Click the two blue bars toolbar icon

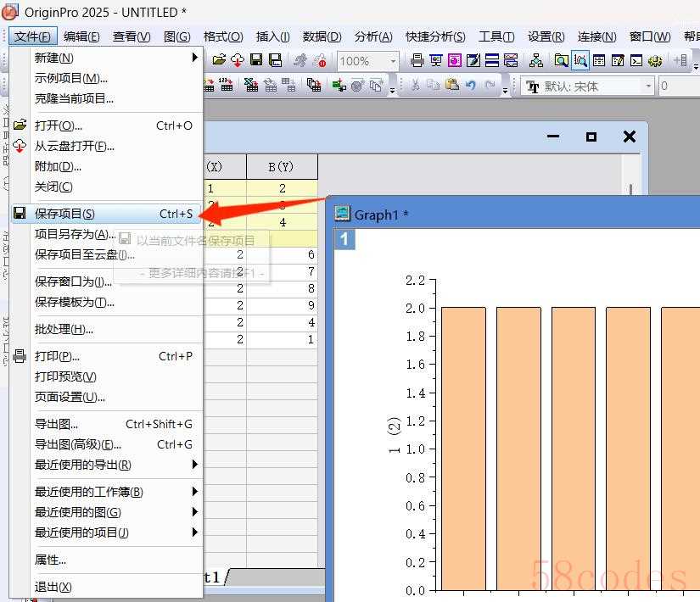click(x=492, y=60)
